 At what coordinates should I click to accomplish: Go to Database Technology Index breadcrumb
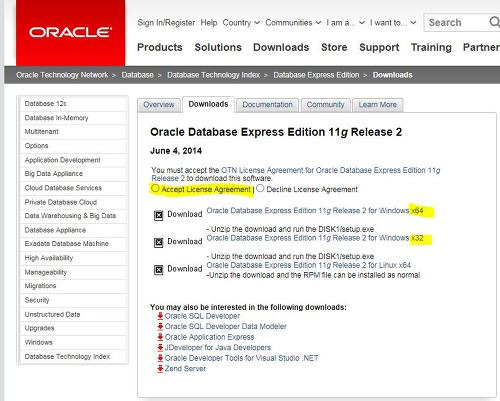[213, 75]
